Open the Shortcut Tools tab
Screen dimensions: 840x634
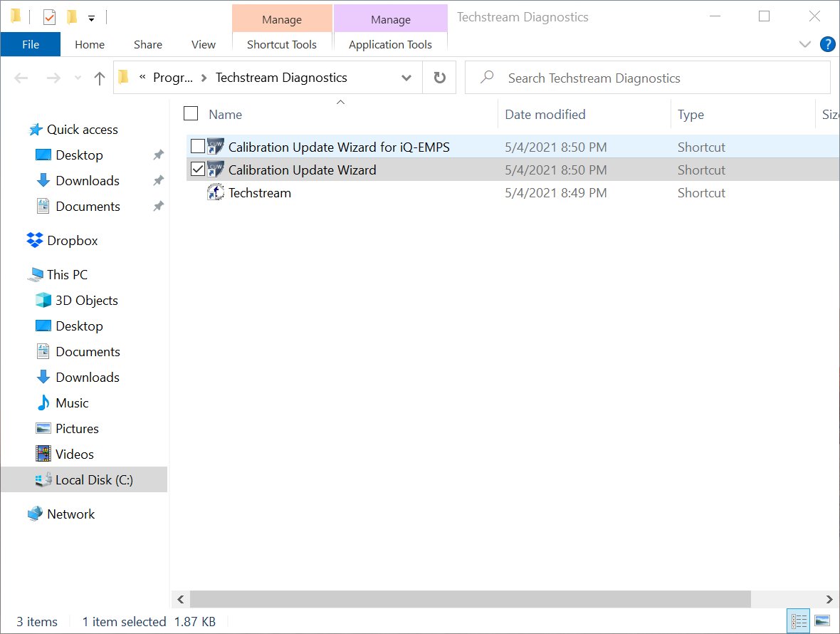282,44
